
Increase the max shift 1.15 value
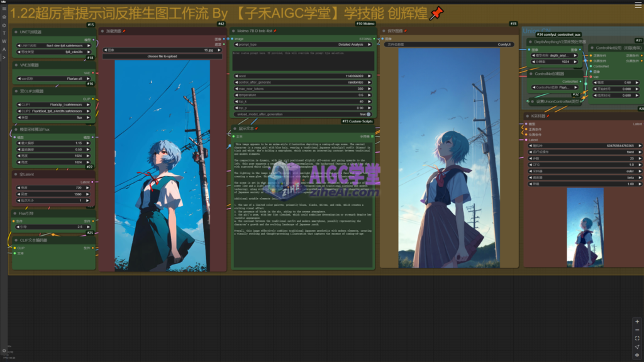[x=87, y=143]
